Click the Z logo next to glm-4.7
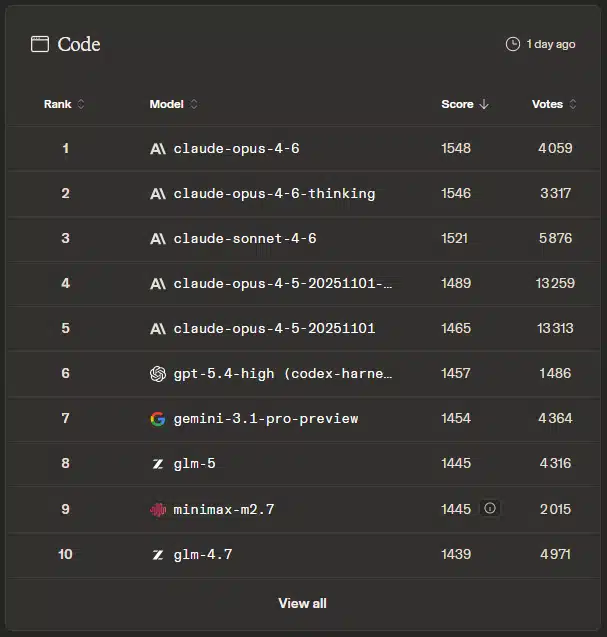Viewport: 607px width, 637px height. pyautogui.click(x=157, y=555)
